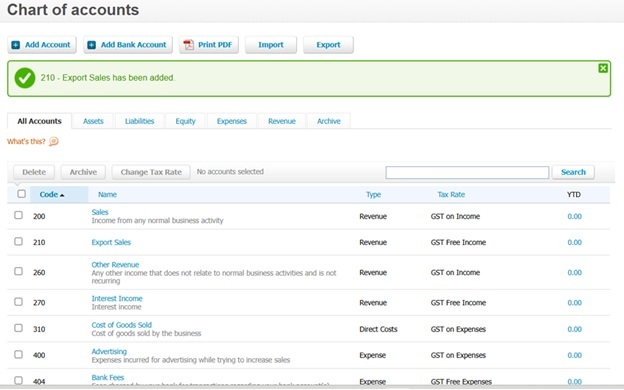The width and height of the screenshot is (624, 390).
Task: Open the Equity tab
Action: point(185,121)
